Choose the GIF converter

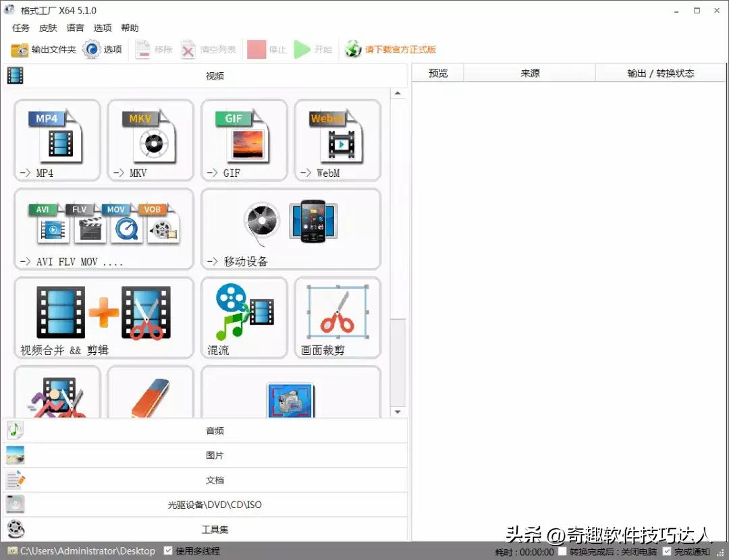244,140
